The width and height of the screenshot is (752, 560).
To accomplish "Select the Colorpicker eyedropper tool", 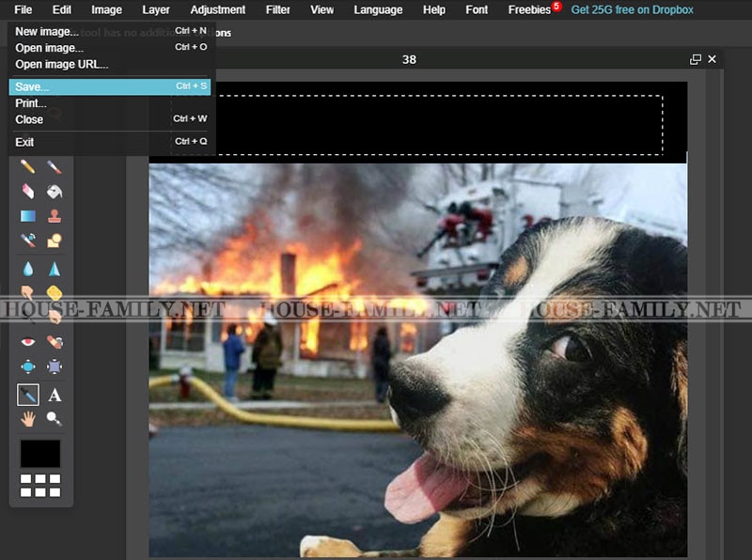I will (28, 395).
